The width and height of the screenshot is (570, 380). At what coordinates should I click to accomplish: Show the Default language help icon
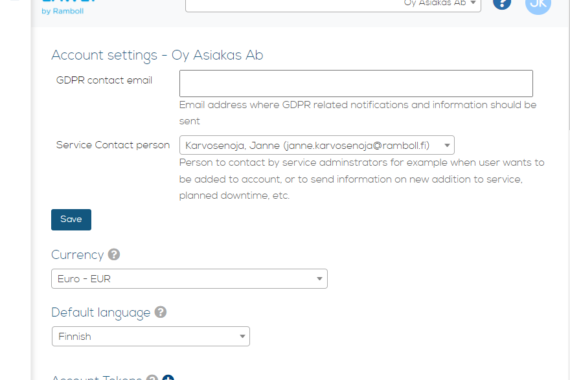[x=160, y=312]
